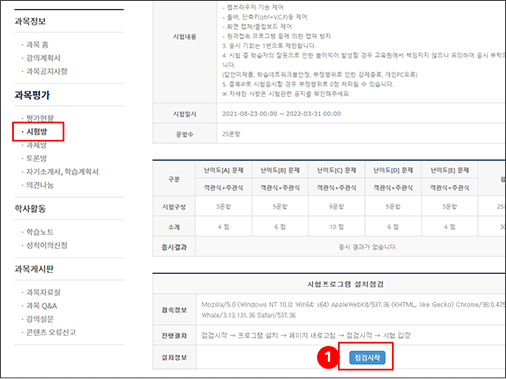Open 강의설문 in the sidebar
This screenshot has height=379, width=506.
(40, 319)
